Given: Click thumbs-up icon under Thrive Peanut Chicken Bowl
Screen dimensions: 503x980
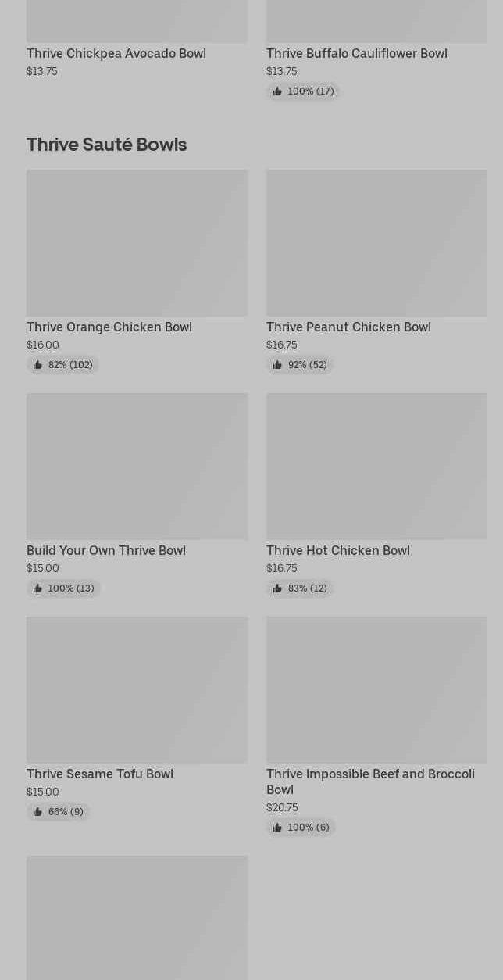Looking at the screenshot, I should click(x=277, y=365).
